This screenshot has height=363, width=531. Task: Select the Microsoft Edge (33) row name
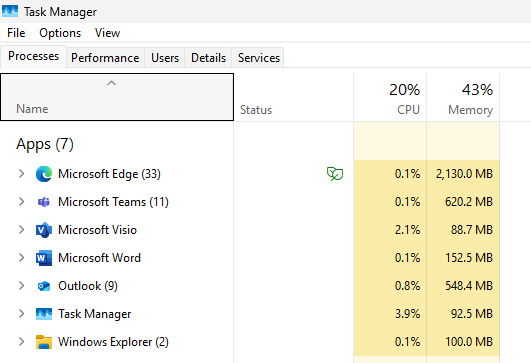(109, 174)
